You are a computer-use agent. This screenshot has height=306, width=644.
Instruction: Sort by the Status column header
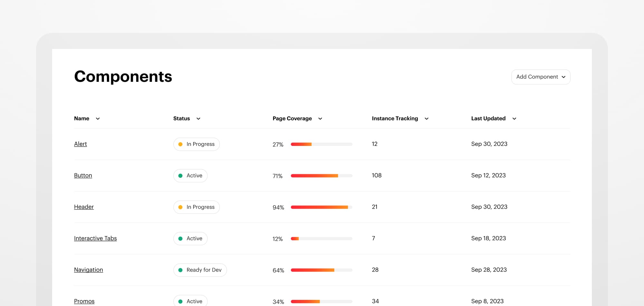coord(187,119)
